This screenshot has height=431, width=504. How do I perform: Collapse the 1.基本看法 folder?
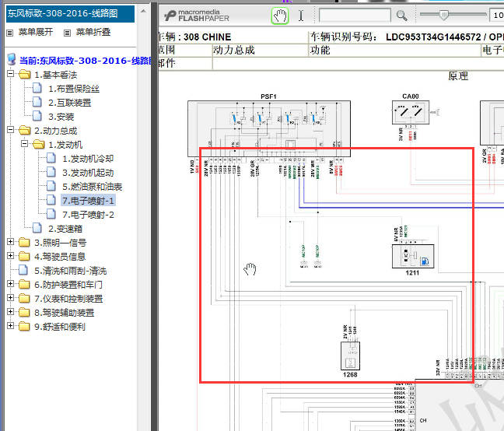coord(10,74)
